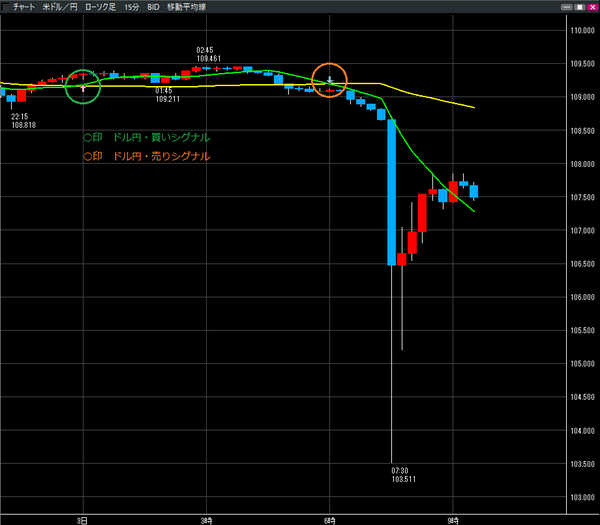
Task: Click the 105.500 price axis label
Action: point(582,331)
